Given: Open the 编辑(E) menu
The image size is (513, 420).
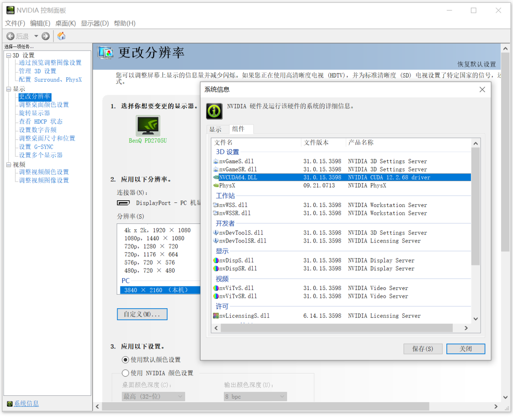Looking at the screenshot, I should coord(40,23).
